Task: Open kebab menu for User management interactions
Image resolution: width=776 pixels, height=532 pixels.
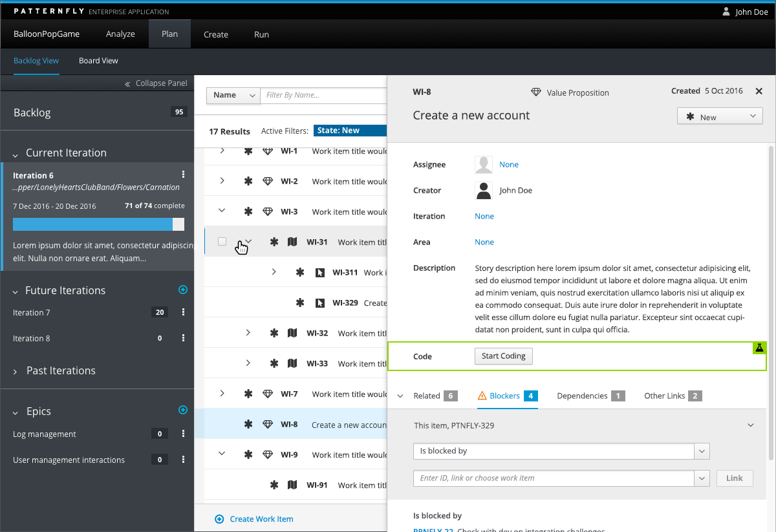Action: coord(184,460)
